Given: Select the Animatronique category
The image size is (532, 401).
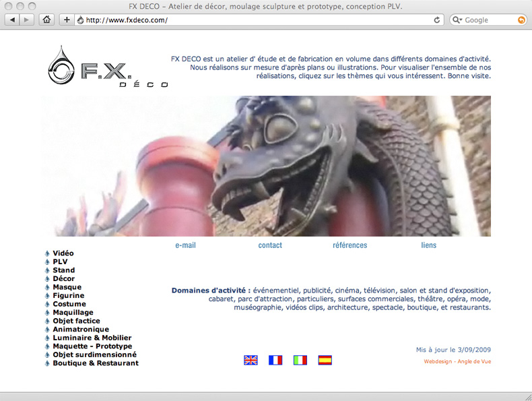Looking at the screenshot, I should tap(81, 330).
